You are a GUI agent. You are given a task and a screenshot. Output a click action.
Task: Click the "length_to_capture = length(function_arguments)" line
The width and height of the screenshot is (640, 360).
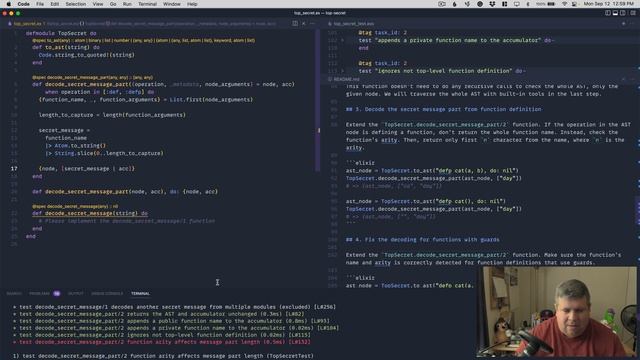(112, 115)
